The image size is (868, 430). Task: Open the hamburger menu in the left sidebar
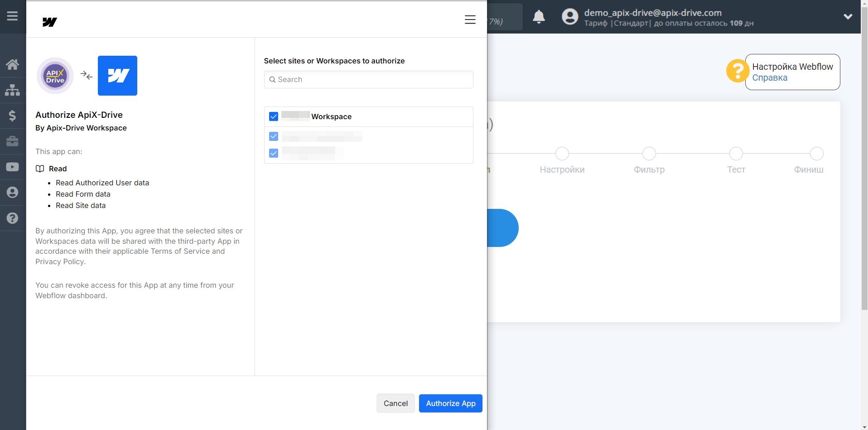click(12, 16)
